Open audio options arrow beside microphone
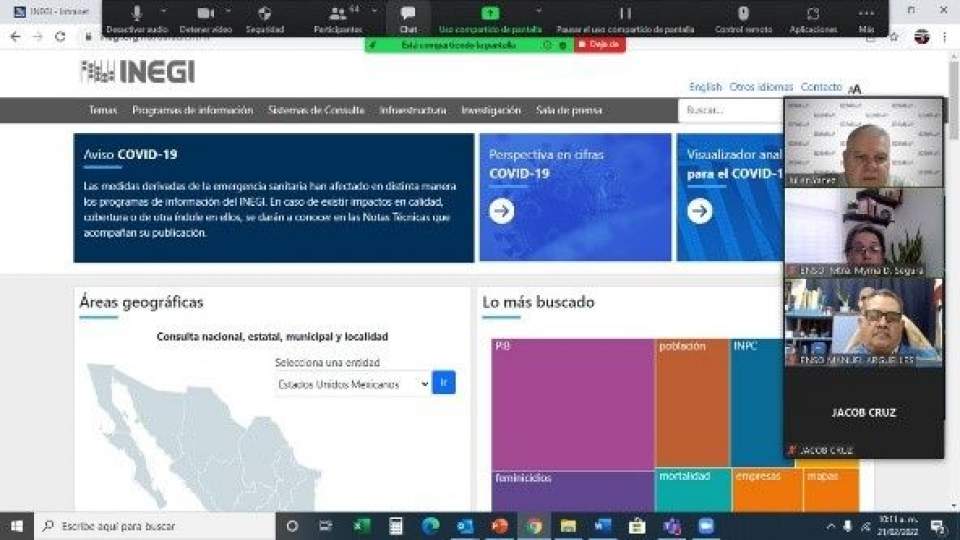This screenshot has width=960, height=540. click(163, 11)
